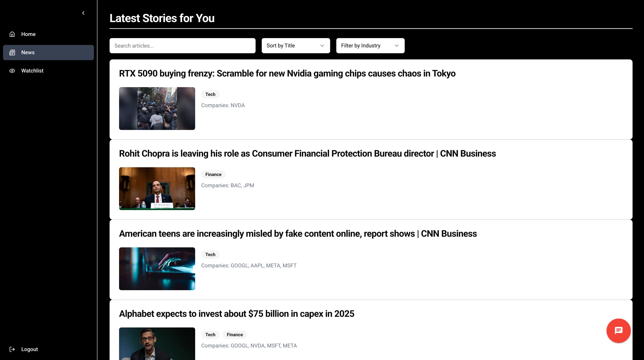Open the RTX 5090 buying frenzy article
This screenshot has height=360, width=644.
(x=287, y=74)
